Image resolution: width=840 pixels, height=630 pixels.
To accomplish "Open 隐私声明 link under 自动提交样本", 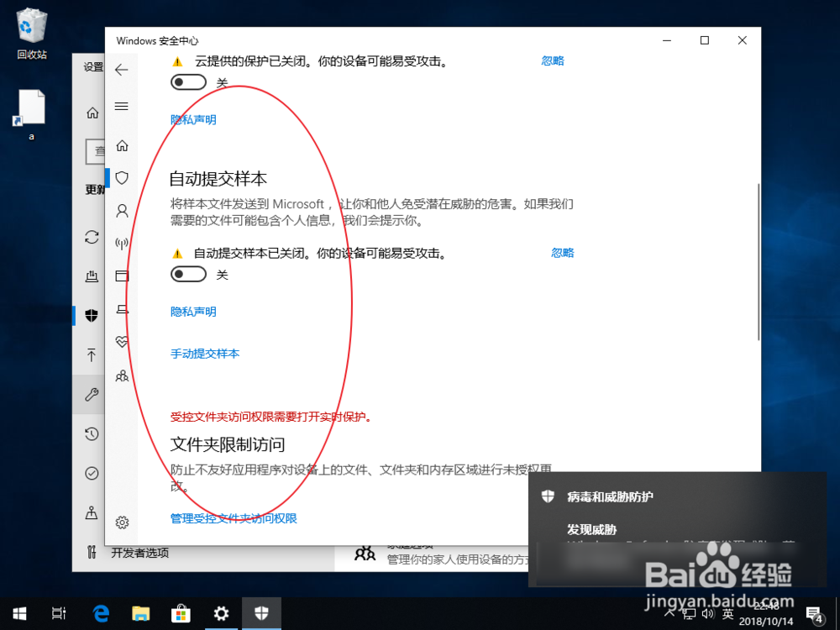I will [193, 312].
